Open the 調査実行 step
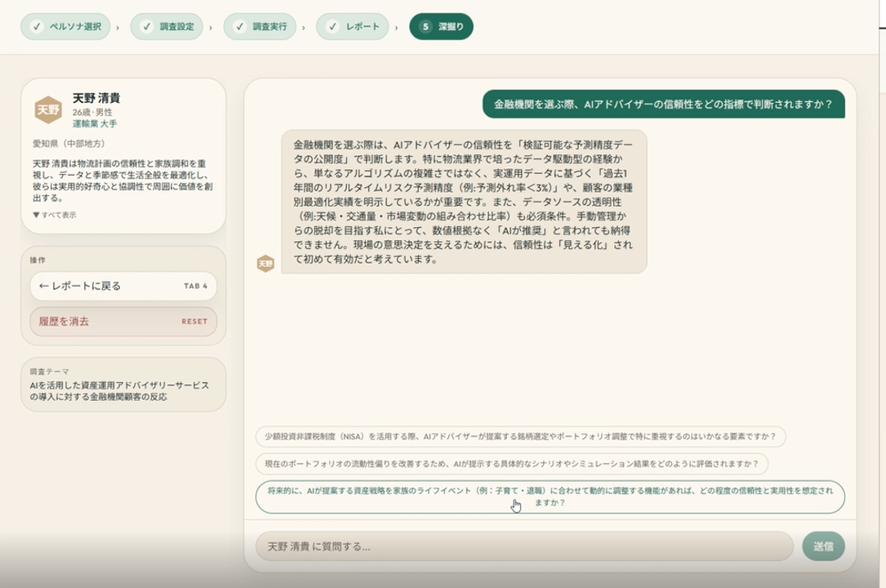The height and width of the screenshot is (588, 886). pyautogui.click(x=260, y=27)
